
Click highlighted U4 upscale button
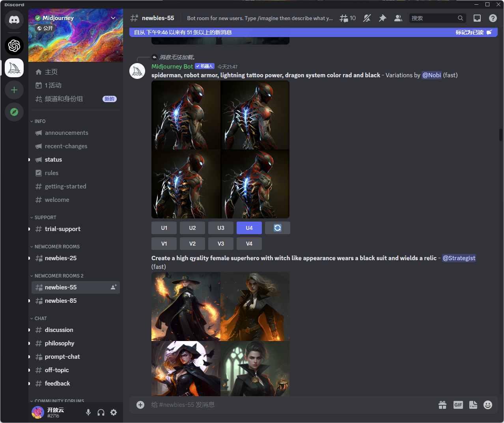click(249, 228)
